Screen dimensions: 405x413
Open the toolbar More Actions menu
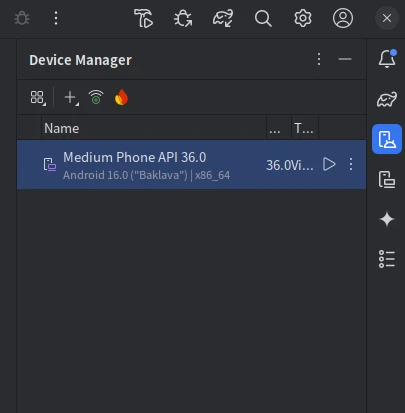(x=56, y=18)
